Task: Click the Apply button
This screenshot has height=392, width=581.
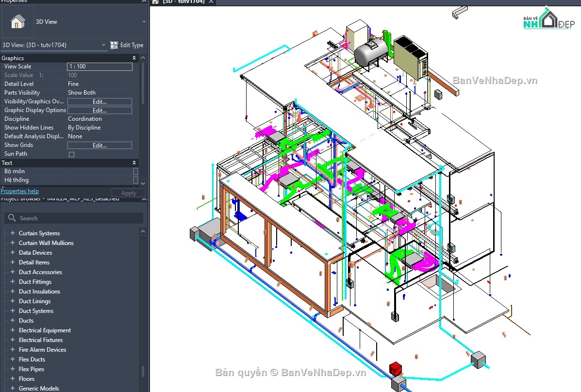Action: [x=129, y=193]
